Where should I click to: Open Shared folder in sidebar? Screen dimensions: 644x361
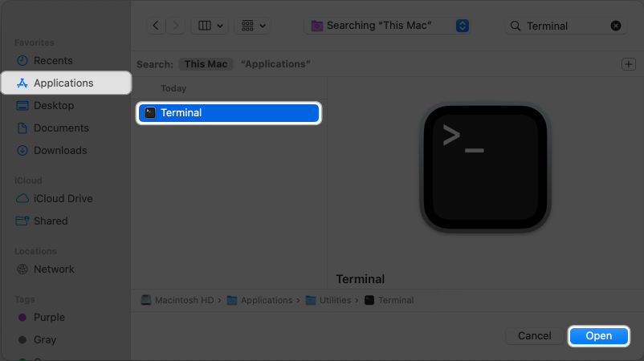coord(66,221)
